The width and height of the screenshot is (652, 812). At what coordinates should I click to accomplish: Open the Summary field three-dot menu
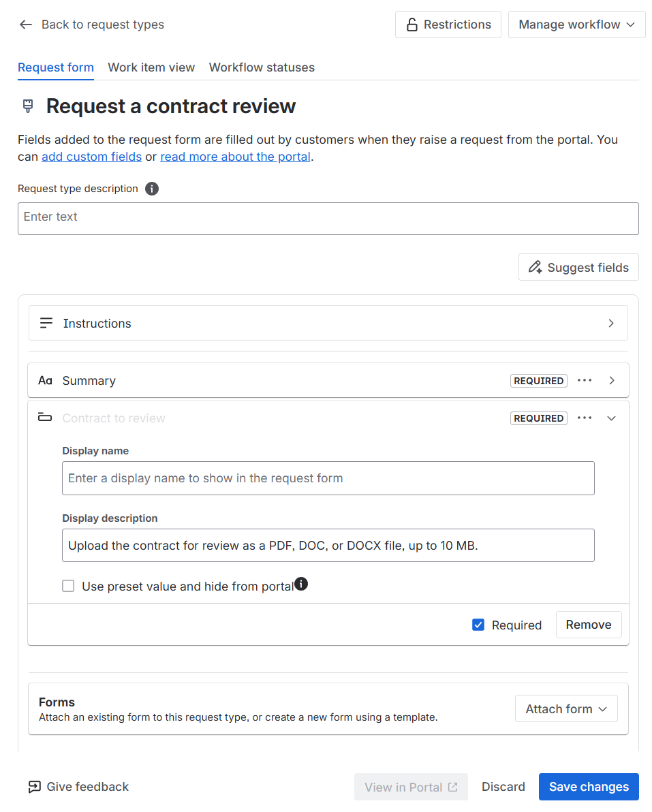pos(584,381)
